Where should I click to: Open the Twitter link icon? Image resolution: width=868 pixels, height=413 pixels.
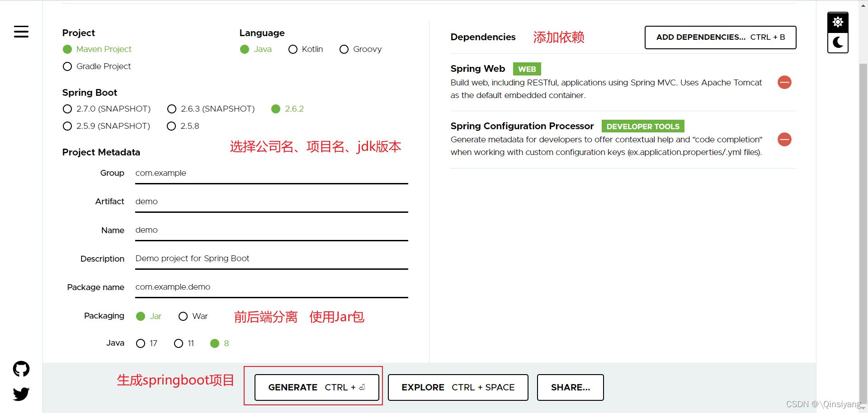tap(21, 394)
